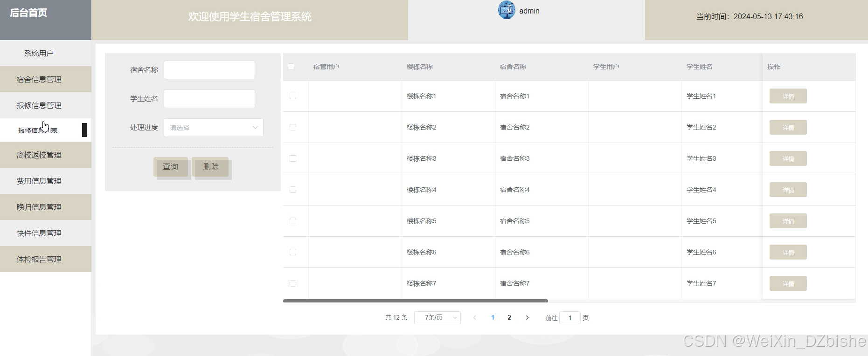The height and width of the screenshot is (356, 868).
Task: Expand 费用信息管理 menu
Action: 46,181
